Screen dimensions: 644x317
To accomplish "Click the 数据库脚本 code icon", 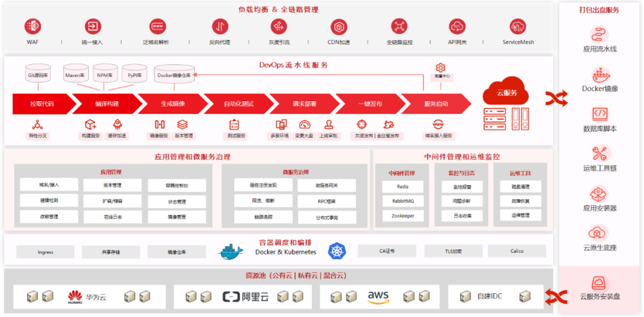I will tap(600, 114).
